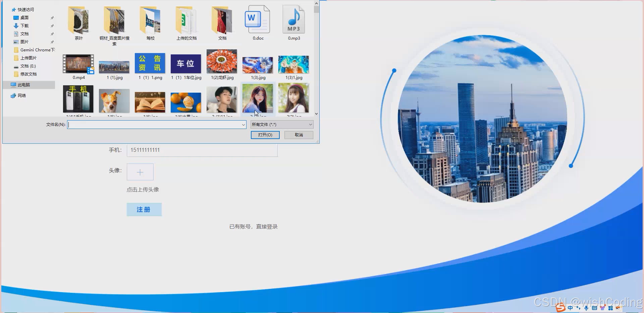Unpin 桌面 using its pin toggle
The height and width of the screenshot is (313, 644).
52,17
